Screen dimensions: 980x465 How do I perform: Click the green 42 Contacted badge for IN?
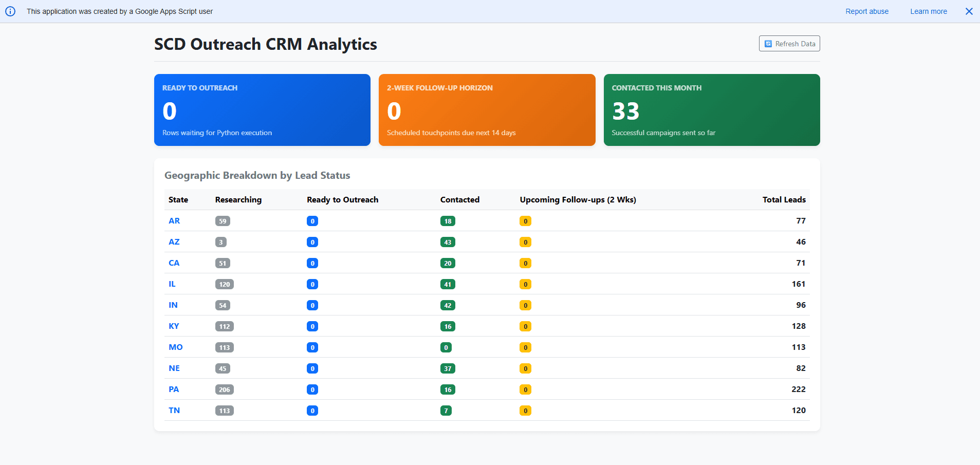[x=448, y=305]
